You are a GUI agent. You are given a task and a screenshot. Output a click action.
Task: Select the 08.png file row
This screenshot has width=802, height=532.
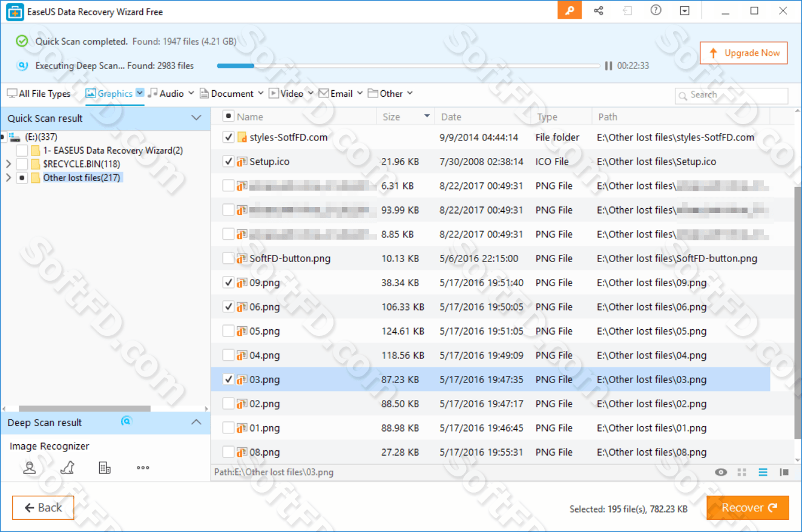coord(490,452)
